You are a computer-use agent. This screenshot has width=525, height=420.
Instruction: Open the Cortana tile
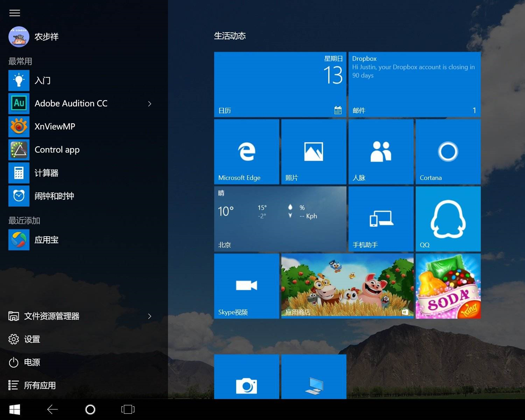(448, 152)
